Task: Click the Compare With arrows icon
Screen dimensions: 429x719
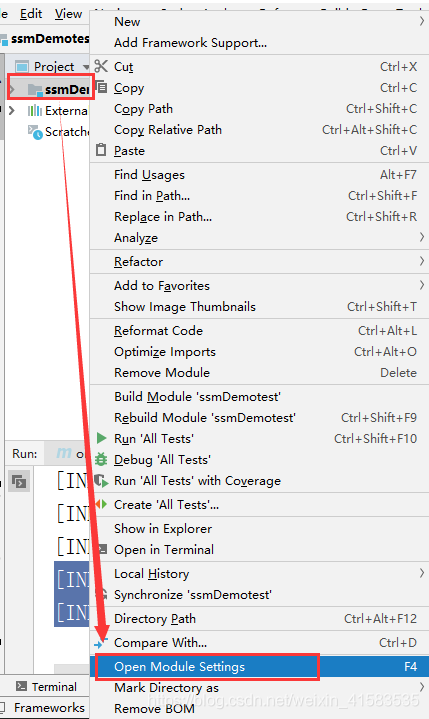Action: [100, 642]
